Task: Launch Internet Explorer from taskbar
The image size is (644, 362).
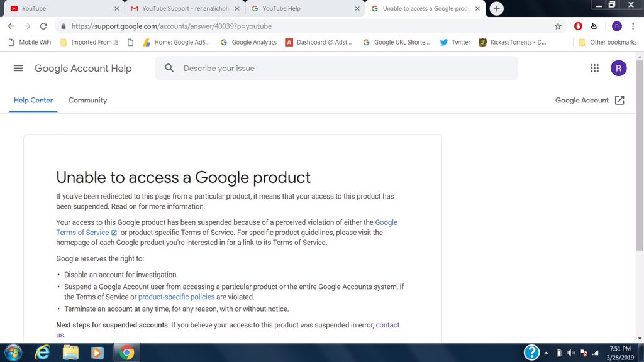Action: (x=42, y=353)
